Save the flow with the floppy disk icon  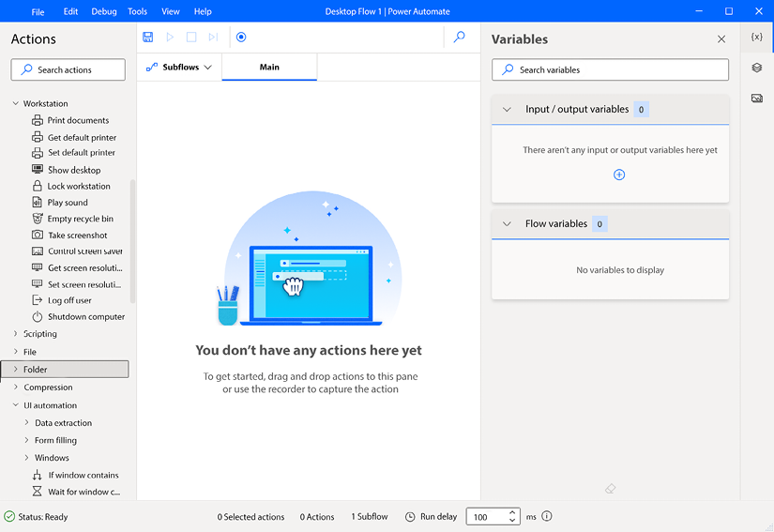pyautogui.click(x=147, y=37)
